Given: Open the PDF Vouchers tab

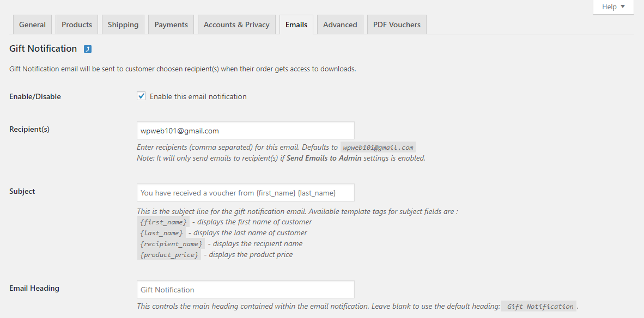Looking at the screenshot, I should 397,25.
